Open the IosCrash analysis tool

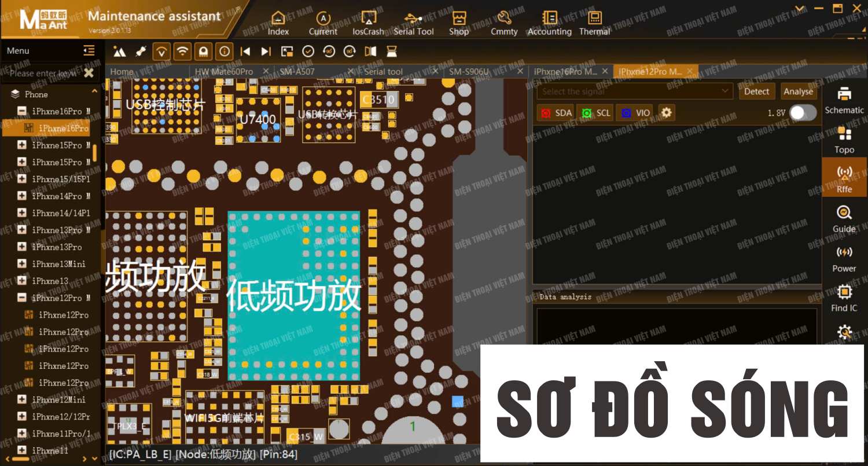[x=368, y=23]
